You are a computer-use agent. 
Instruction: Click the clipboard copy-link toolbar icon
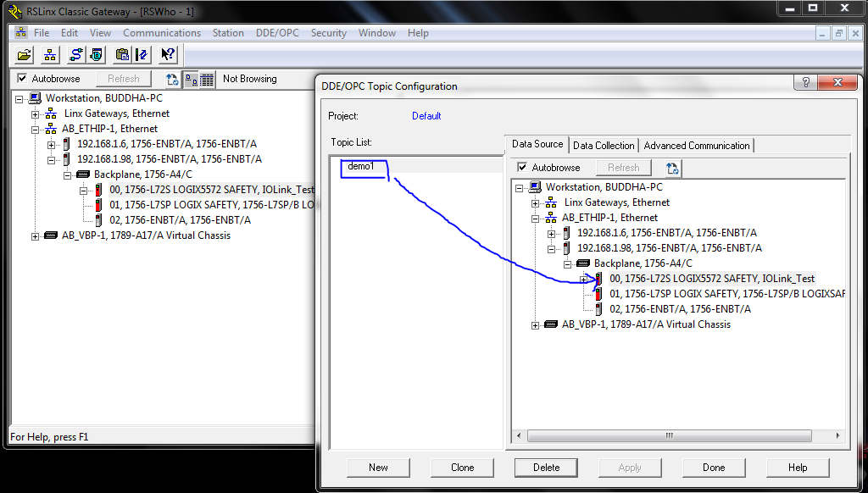click(x=122, y=55)
